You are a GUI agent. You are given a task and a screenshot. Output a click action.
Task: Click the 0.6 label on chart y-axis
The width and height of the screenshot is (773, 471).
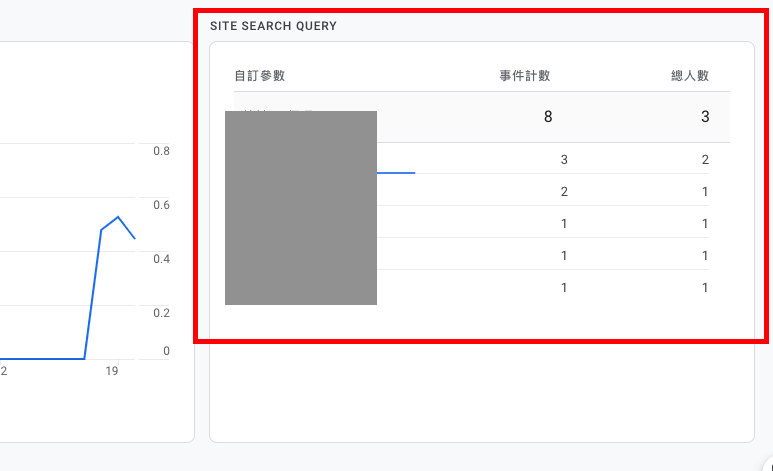click(x=161, y=205)
